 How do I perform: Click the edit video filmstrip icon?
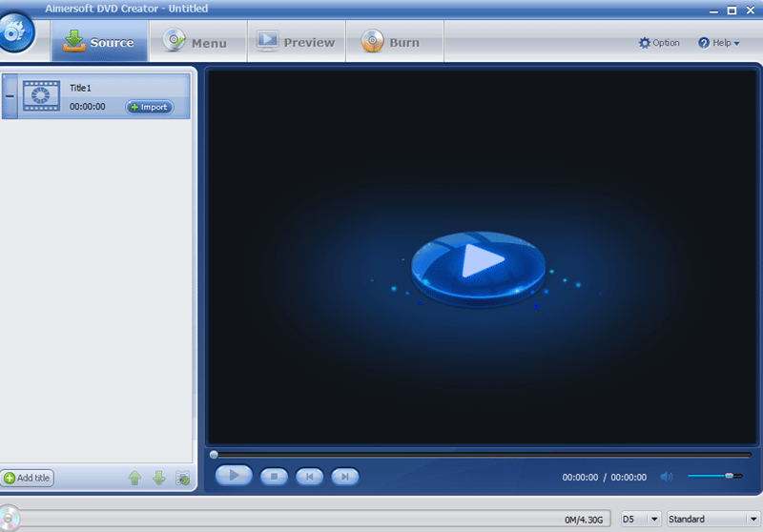pyautogui.click(x=183, y=478)
